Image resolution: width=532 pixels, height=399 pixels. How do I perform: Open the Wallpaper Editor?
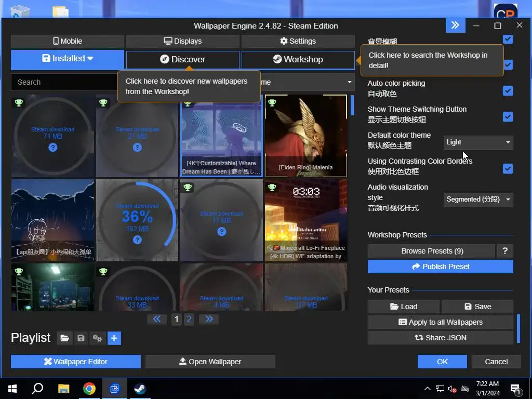(x=76, y=362)
